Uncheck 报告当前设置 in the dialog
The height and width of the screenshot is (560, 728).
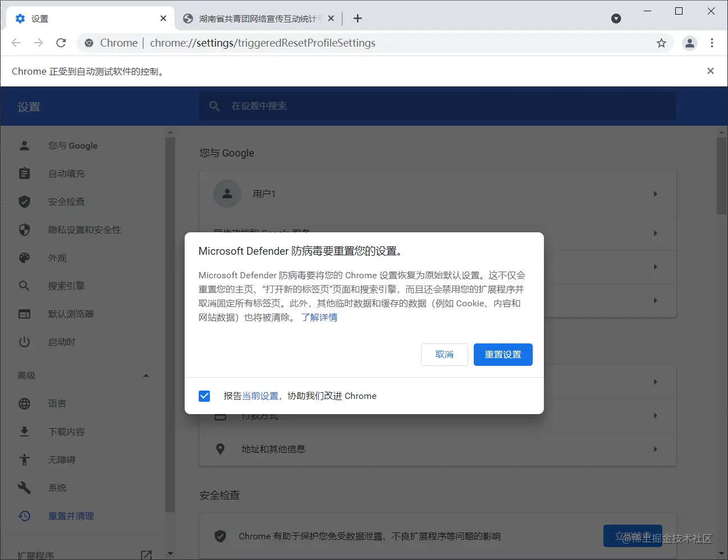pos(204,396)
